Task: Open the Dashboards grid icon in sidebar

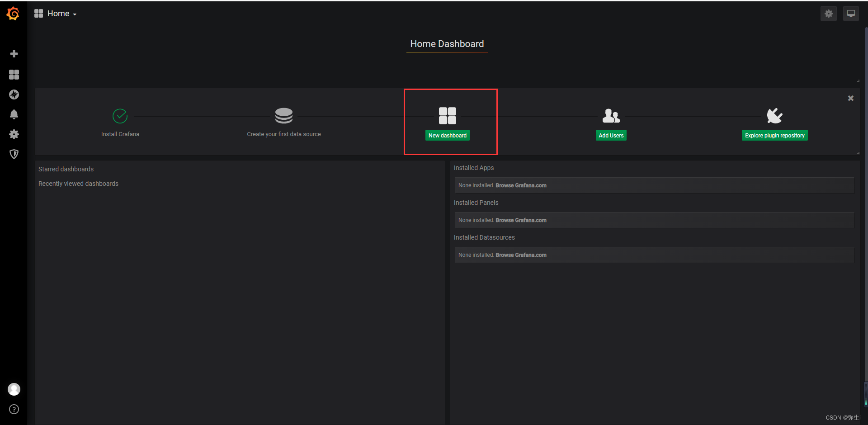Action: [14, 75]
